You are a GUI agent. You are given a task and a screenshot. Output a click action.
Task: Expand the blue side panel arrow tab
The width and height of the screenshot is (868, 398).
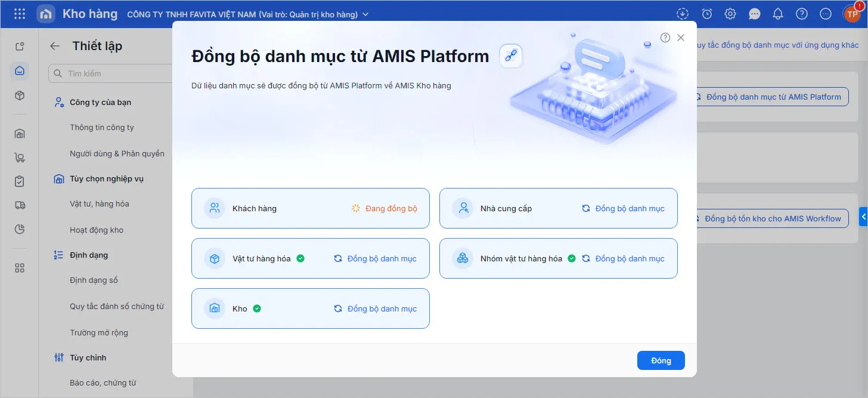point(863,216)
